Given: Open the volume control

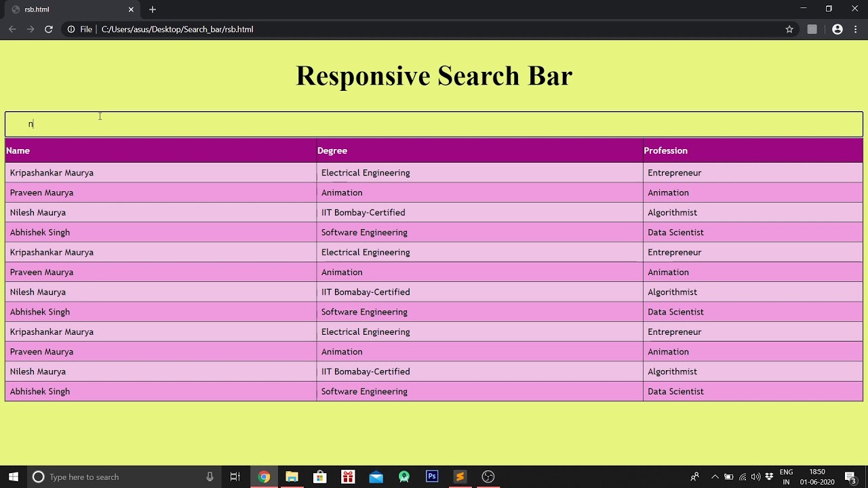Looking at the screenshot, I should tap(755, 476).
